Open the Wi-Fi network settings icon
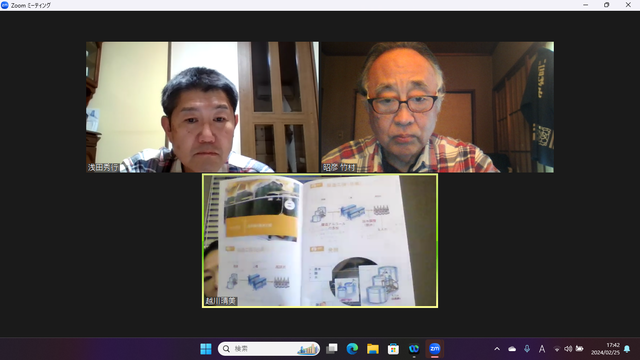 click(x=557, y=349)
